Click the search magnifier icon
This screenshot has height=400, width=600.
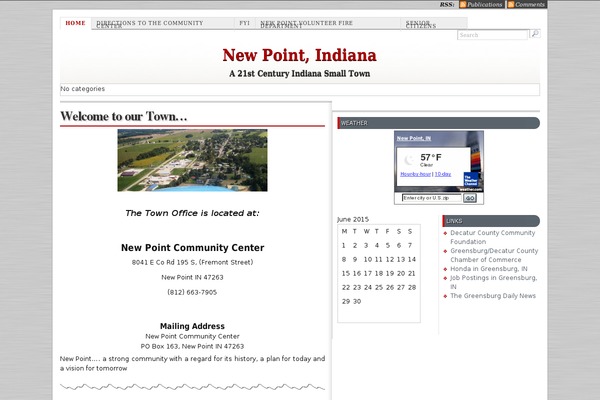535,34
